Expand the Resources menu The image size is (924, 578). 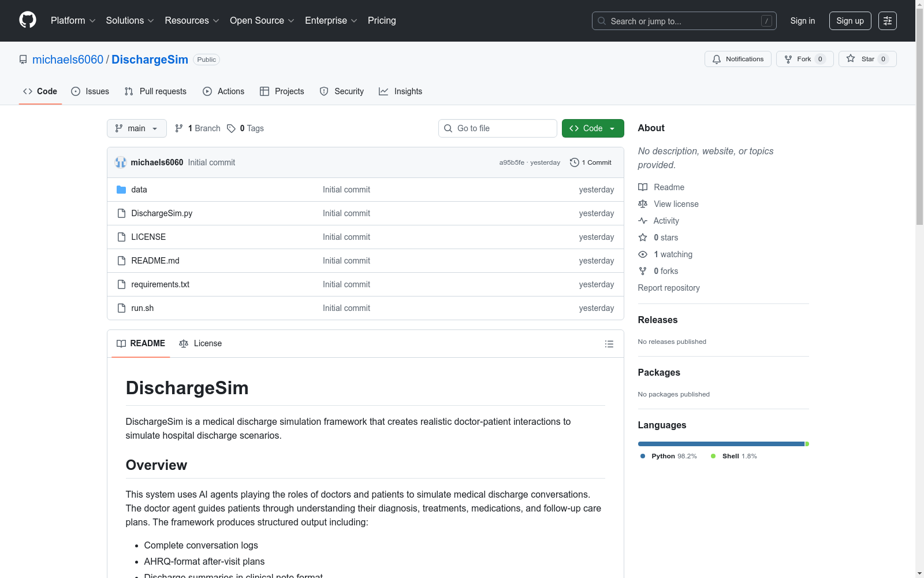192,21
